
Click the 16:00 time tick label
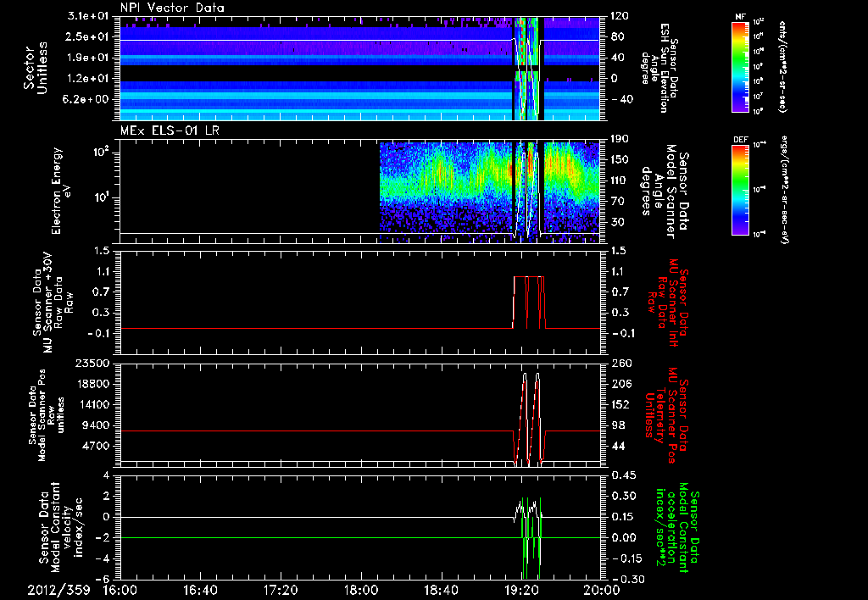coord(120,590)
